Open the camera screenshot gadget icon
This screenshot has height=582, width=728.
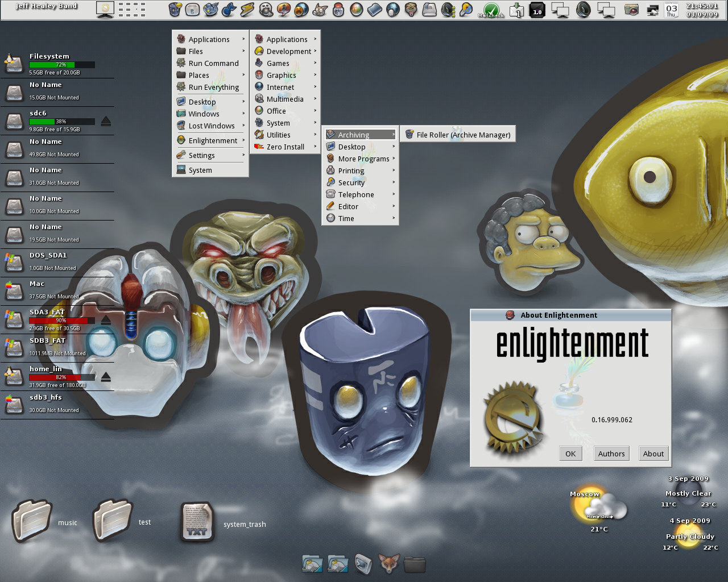(x=631, y=10)
